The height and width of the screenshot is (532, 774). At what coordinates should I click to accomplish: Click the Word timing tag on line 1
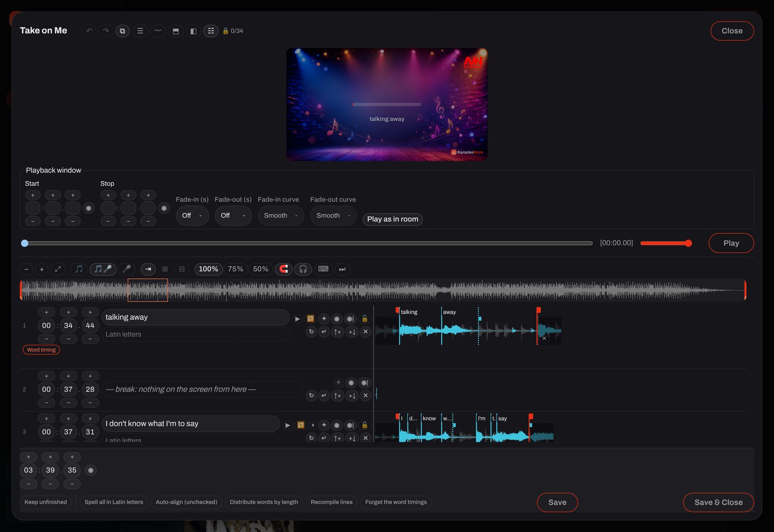pos(41,350)
